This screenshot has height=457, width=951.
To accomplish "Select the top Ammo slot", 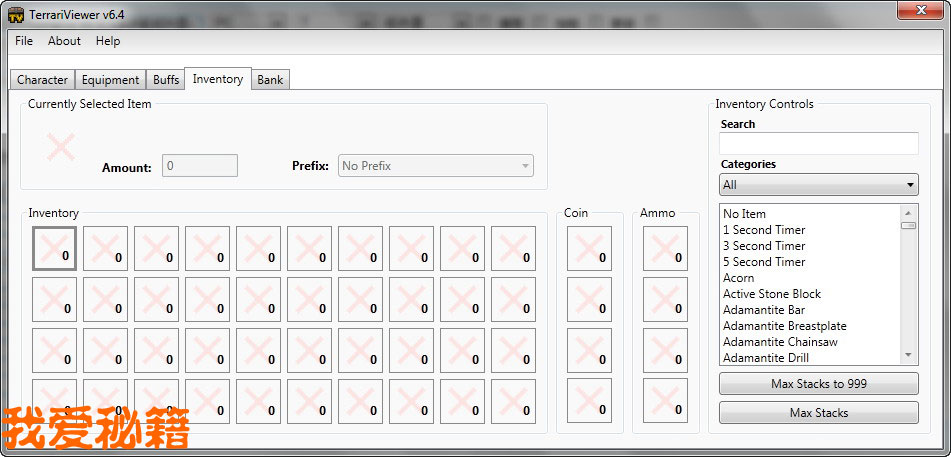I will (x=665, y=248).
